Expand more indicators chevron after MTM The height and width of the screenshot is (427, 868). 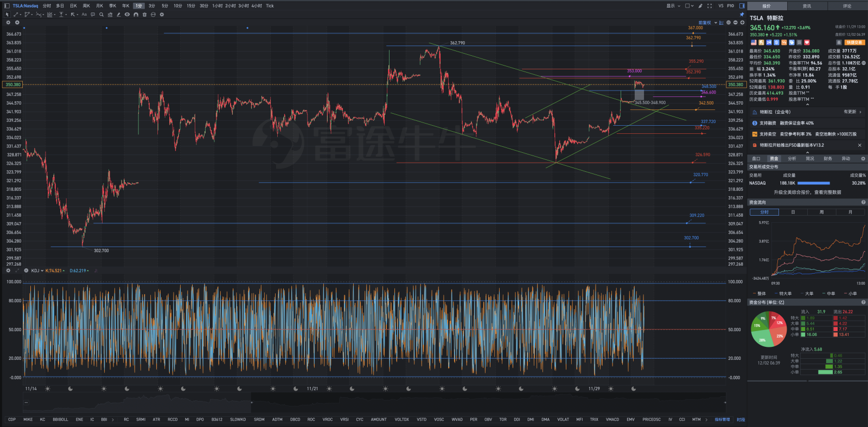pyautogui.click(x=706, y=419)
